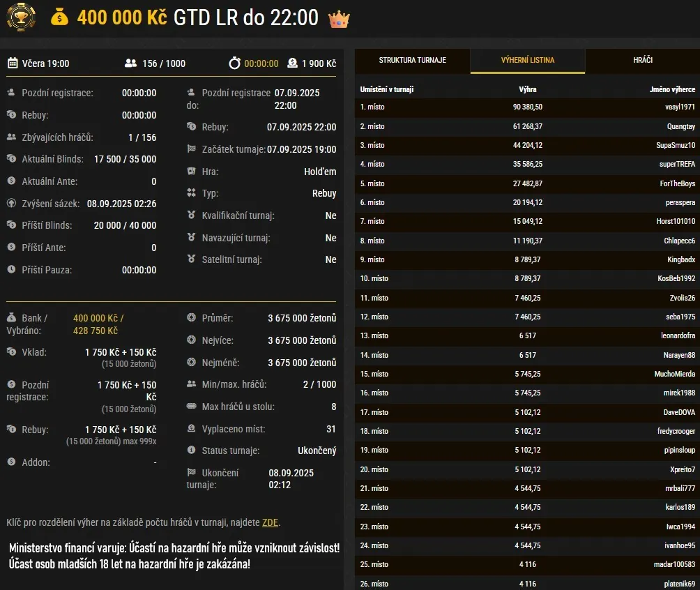Click the icon beside Vyplaceno míst
The width and height of the screenshot is (700, 590).
(x=192, y=428)
